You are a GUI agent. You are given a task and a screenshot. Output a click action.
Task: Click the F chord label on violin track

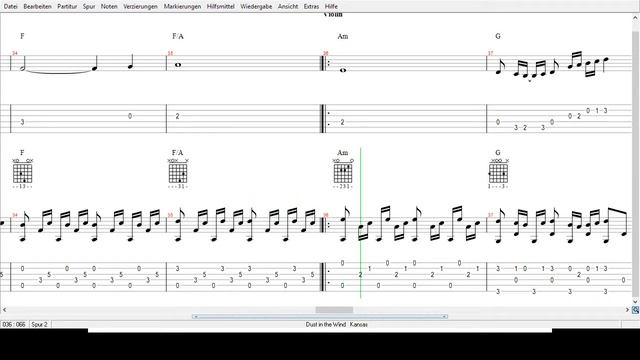[x=22, y=36]
